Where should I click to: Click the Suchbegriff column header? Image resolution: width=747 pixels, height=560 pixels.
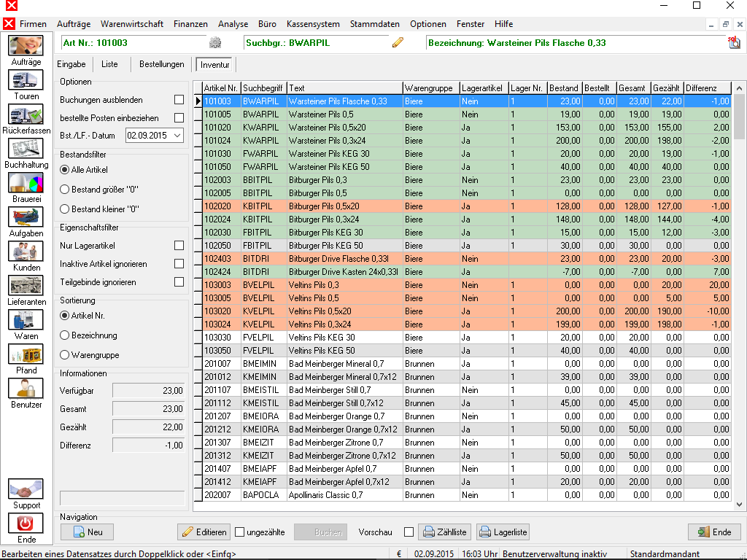[264, 88]
